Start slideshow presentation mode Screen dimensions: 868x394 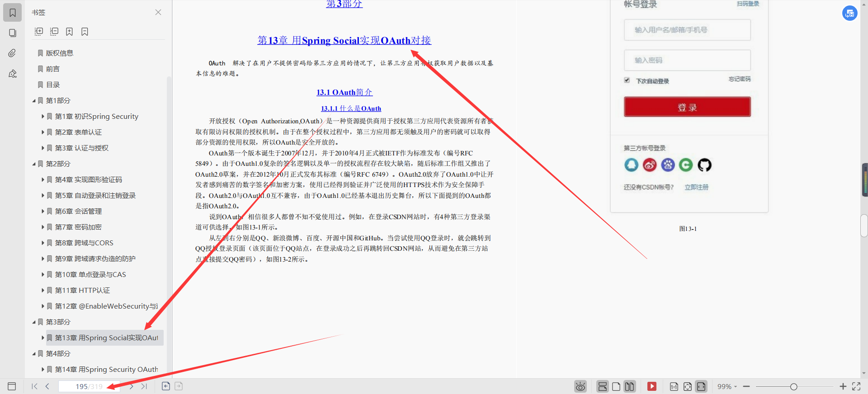(652, 386)
